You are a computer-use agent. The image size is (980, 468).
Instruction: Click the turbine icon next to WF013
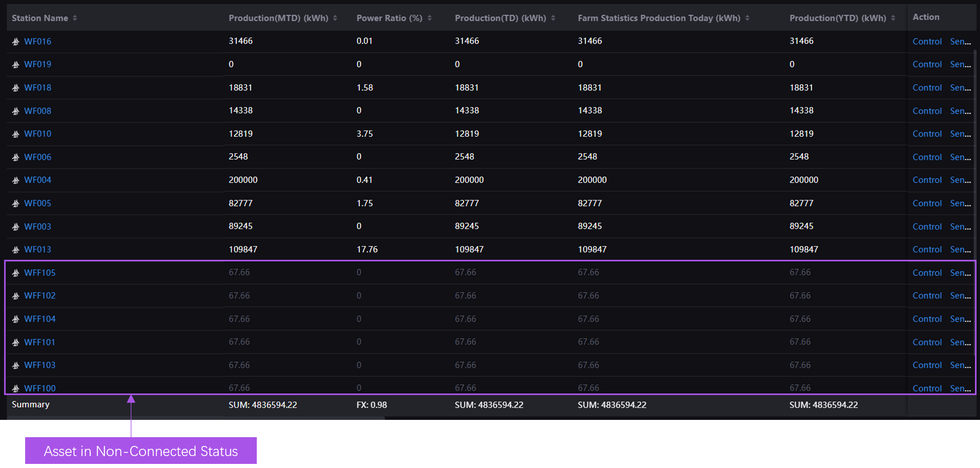(16, 250)
